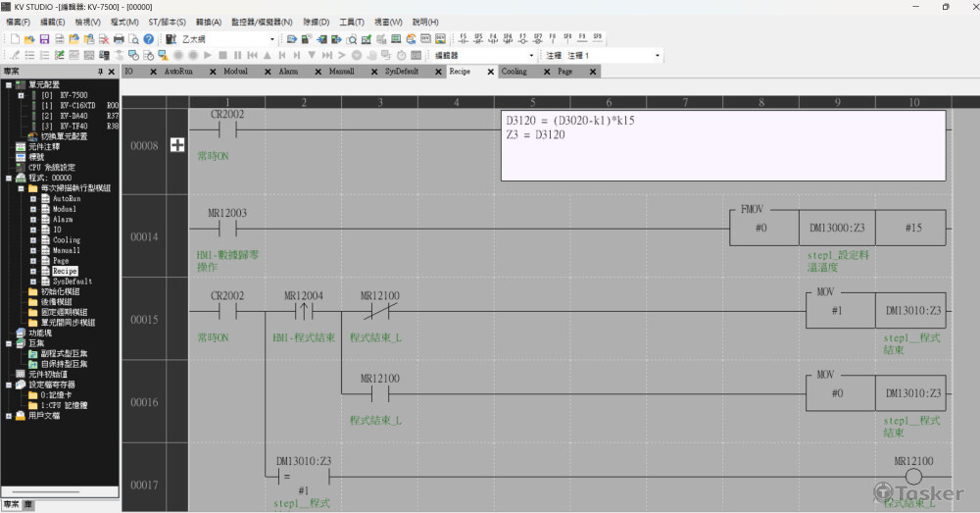Open the 工具(T) menu
Image resolution: width=980 pixels, height=513 pixels.
[x=352, y=22]
